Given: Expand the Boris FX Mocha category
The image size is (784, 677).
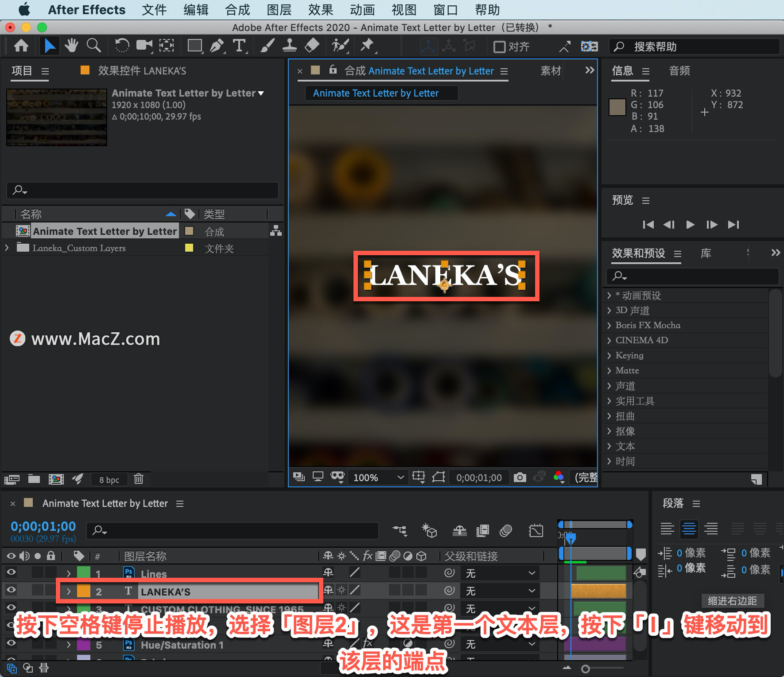Looking at the screenshot, I should 609,325.
